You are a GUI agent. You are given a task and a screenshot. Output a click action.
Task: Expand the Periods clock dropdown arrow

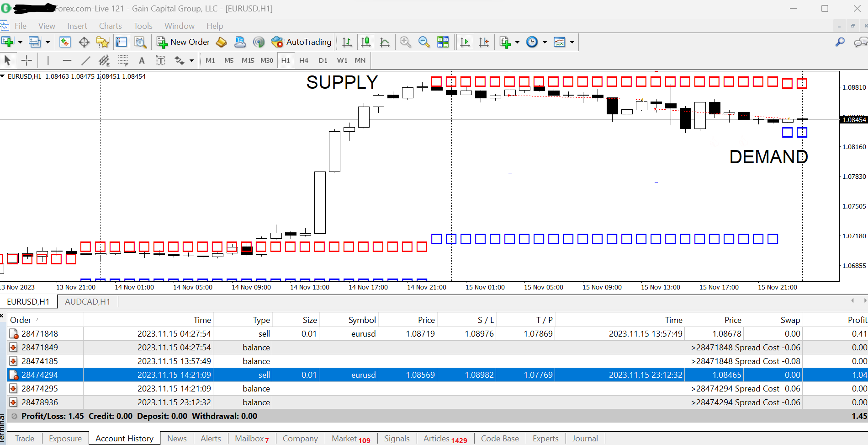click(545, 42)
